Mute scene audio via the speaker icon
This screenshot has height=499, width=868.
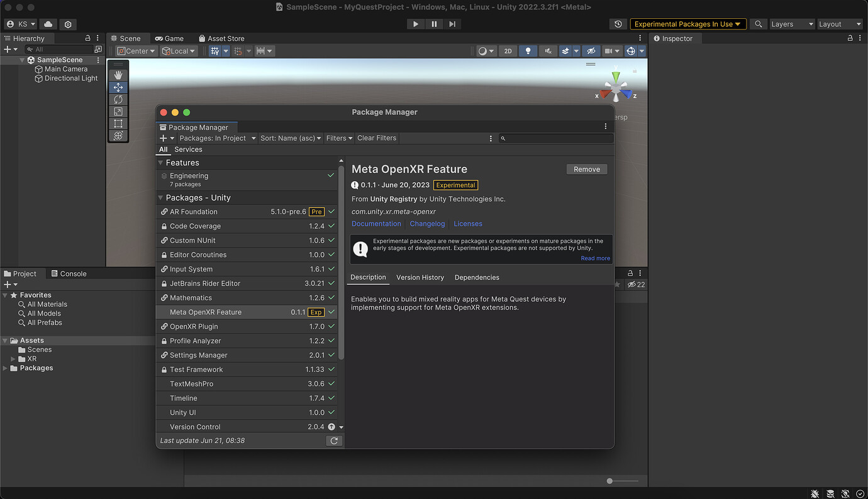point(547,51)
